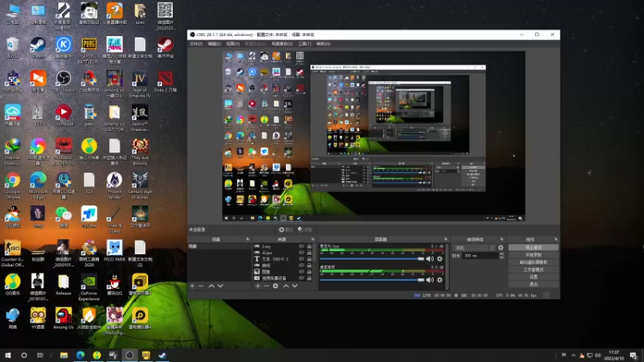
Task: Move the selected scene up with the arrow
Action: (x=212, y=286)
